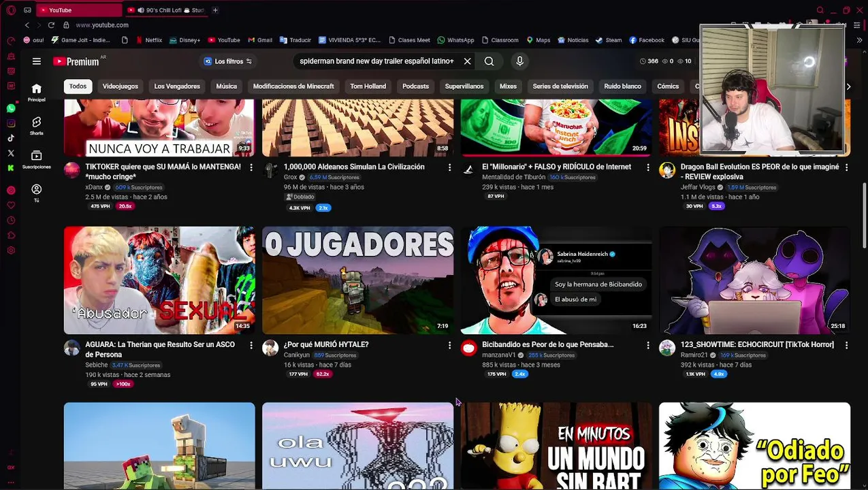Screen dimensions: 868x490
Task: Select the Cómics filter chip
Action: 668,86
